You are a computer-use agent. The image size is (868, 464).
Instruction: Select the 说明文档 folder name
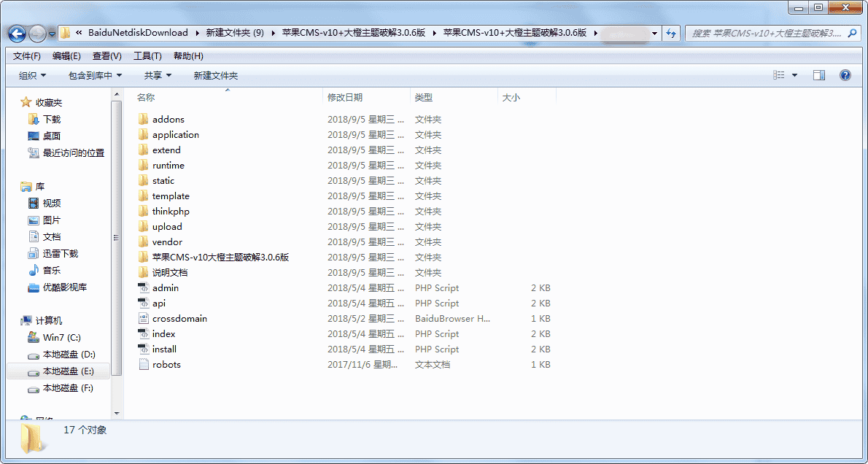(x=170, y=272)
